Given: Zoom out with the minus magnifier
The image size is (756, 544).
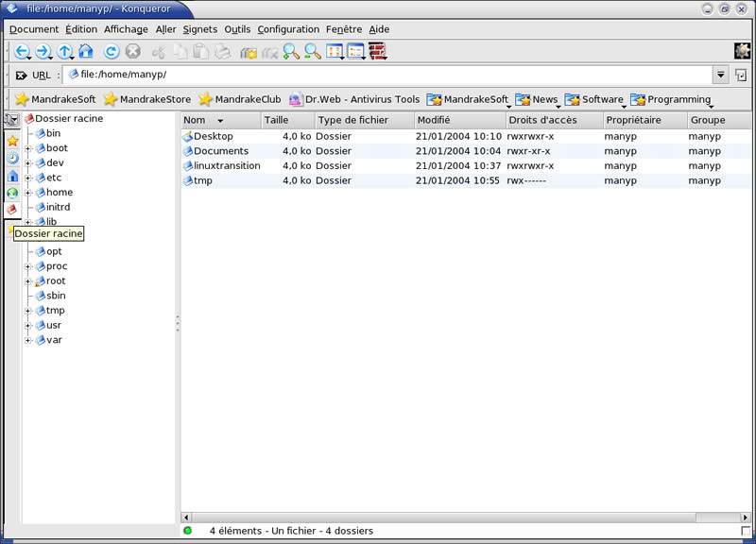Looking at the screenshot, I should (x=313, y=52).
